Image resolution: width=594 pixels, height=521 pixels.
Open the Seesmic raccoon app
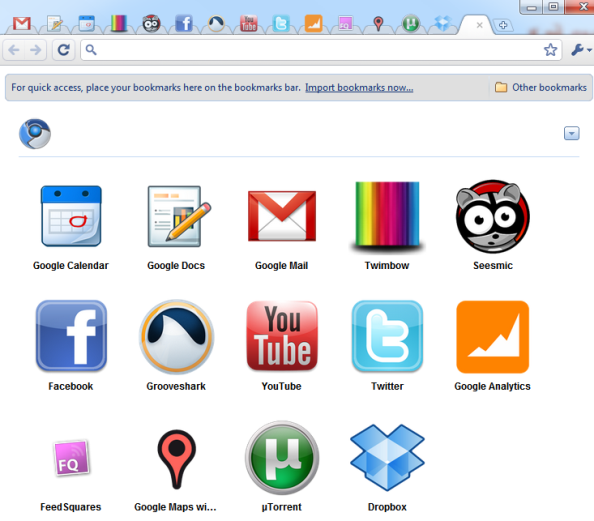pyautogui.click(x=492, y=216)
